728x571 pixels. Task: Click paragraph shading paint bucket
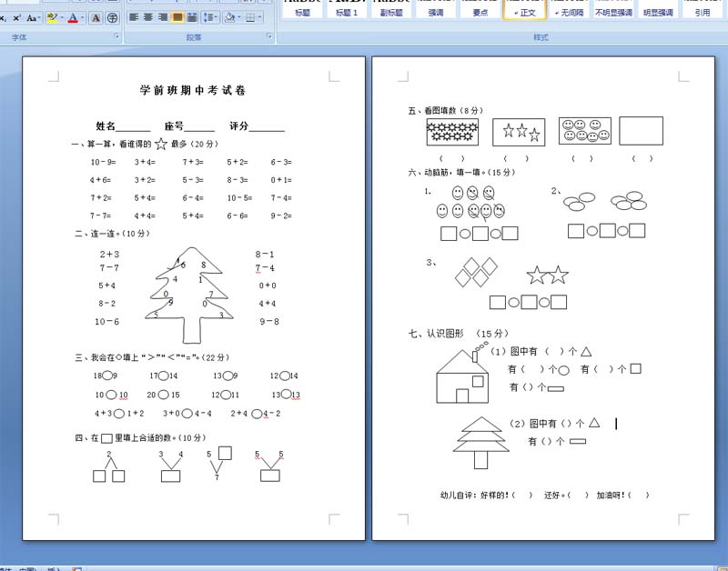coord(229,17)
